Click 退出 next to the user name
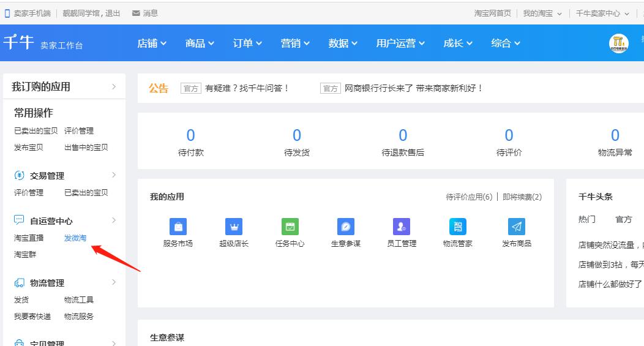Image resolution: width=644 pixels, height=346 pixels. pos(113,13)
